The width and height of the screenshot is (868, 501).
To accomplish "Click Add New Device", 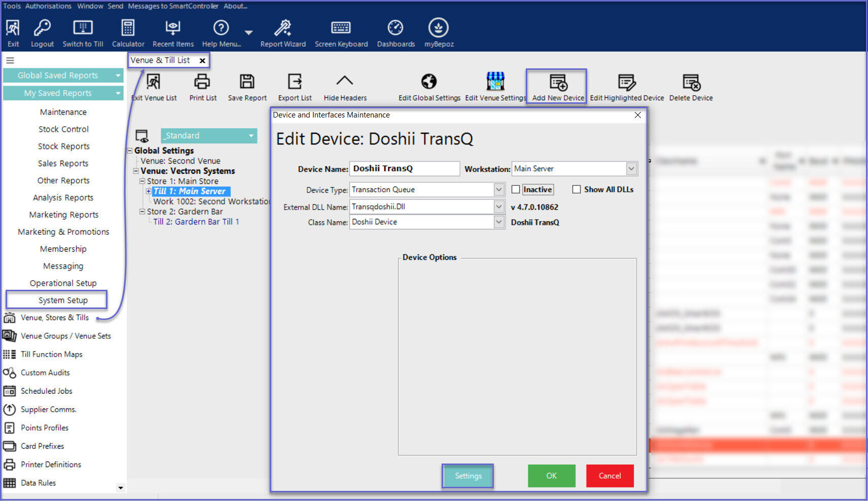I will click(558, 87).
